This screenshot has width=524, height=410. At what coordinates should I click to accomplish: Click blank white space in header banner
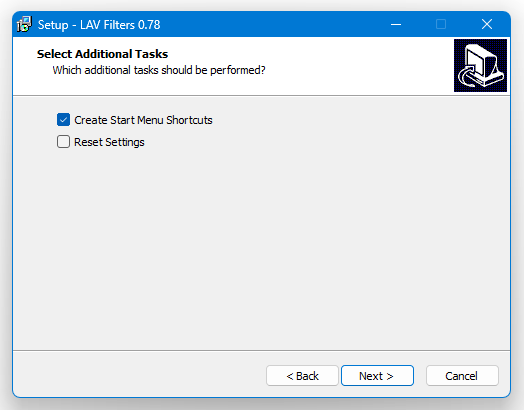[351, 65]
